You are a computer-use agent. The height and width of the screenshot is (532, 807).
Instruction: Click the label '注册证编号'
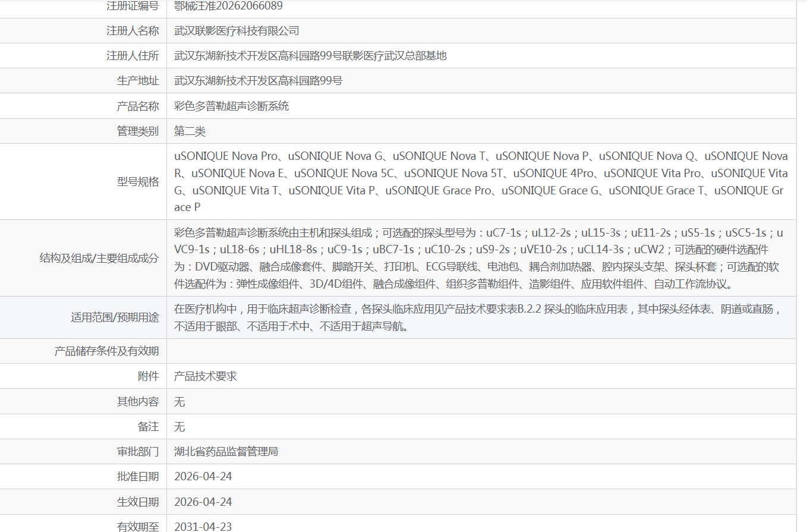click(133, 6)
